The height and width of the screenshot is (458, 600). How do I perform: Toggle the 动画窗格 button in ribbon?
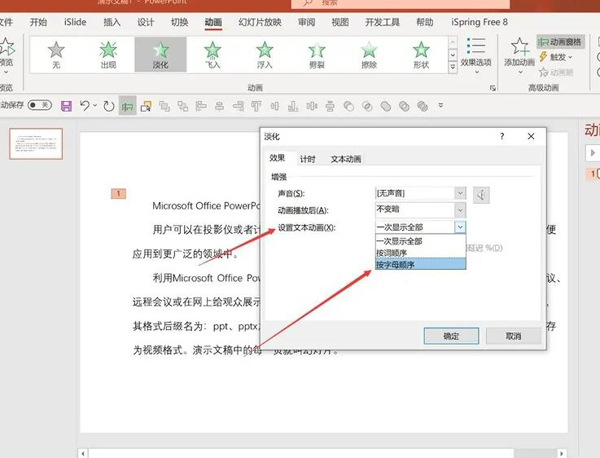pos(561,42)
